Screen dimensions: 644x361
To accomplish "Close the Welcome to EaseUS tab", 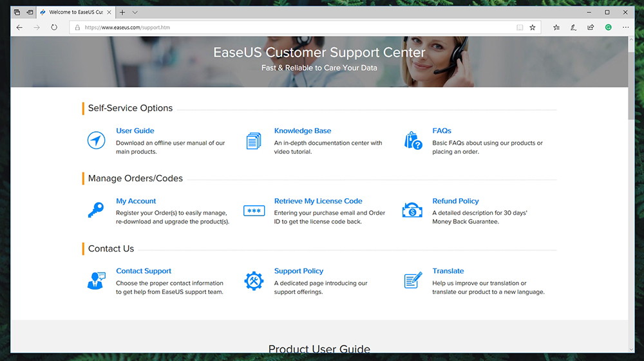I will 109,12.
